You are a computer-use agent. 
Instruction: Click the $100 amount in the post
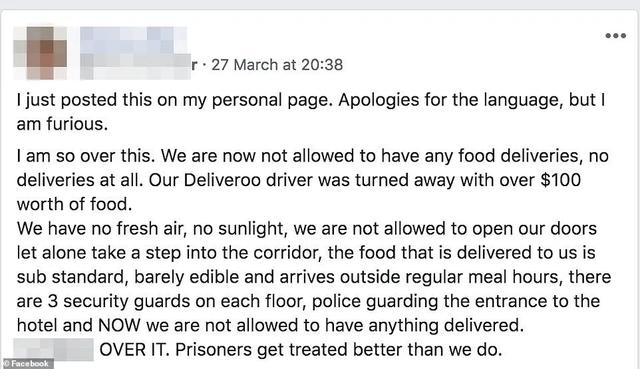[560, 180]
